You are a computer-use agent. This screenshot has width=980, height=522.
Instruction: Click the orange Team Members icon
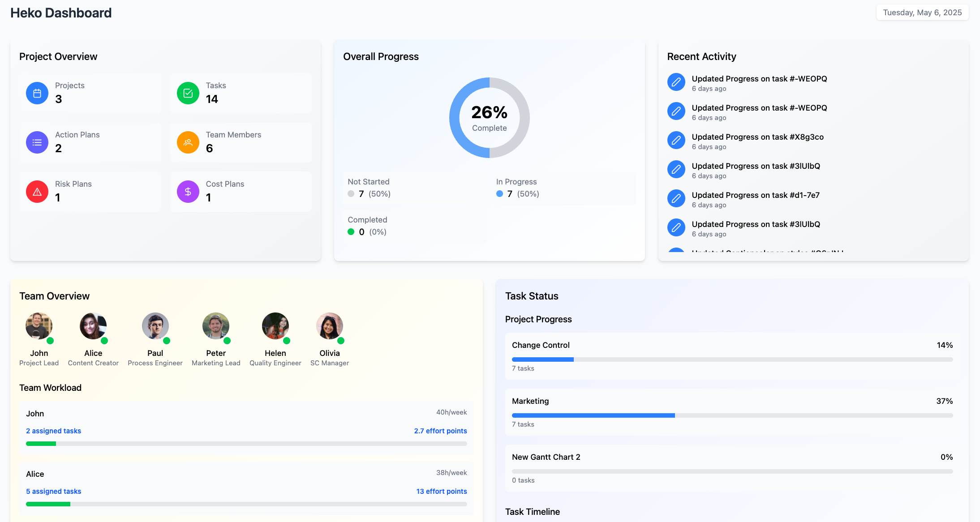tap(188, 142)
